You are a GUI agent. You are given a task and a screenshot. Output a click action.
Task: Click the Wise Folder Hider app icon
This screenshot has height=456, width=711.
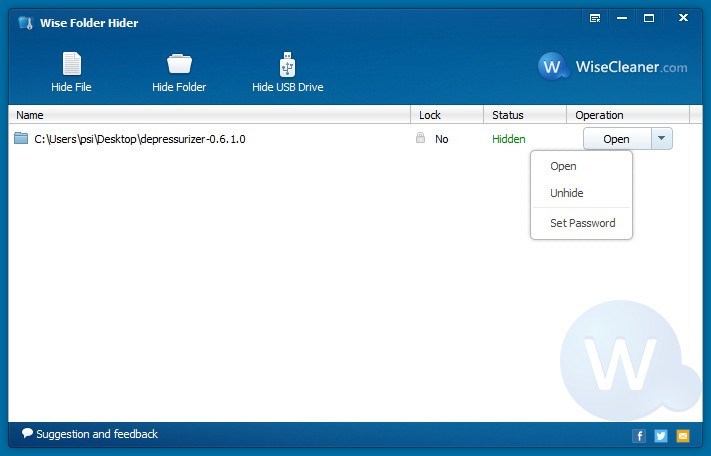(x=26, y=23)
